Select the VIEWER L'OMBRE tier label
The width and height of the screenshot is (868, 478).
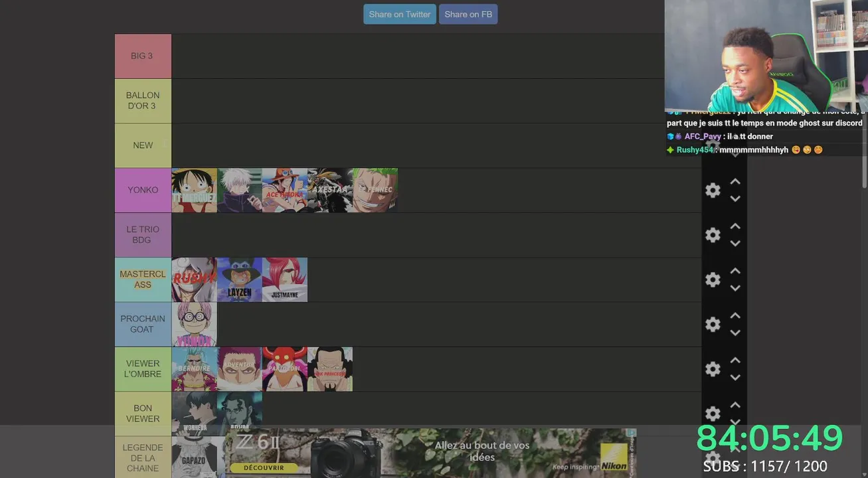click(143, 369)
